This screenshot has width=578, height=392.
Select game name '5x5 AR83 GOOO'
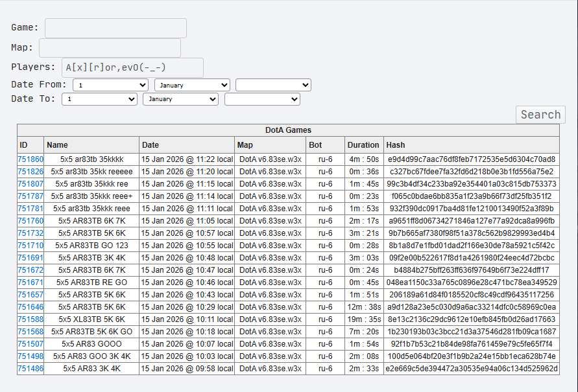pyautogui.click(x=91, y=344)
